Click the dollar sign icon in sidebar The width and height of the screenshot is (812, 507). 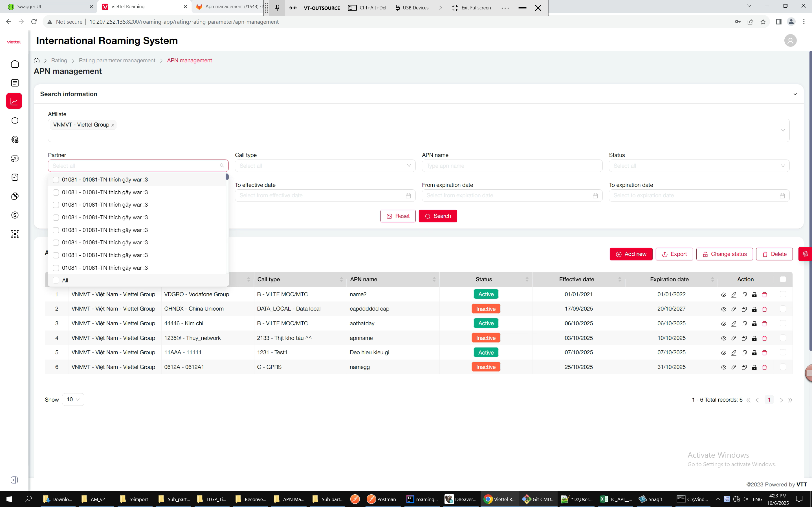click(15, 215)
